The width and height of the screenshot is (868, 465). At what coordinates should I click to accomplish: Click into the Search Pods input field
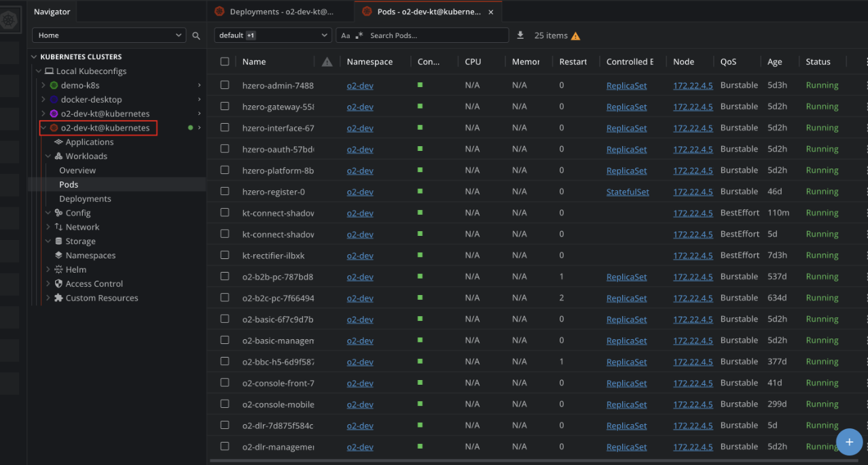point(435,35)
